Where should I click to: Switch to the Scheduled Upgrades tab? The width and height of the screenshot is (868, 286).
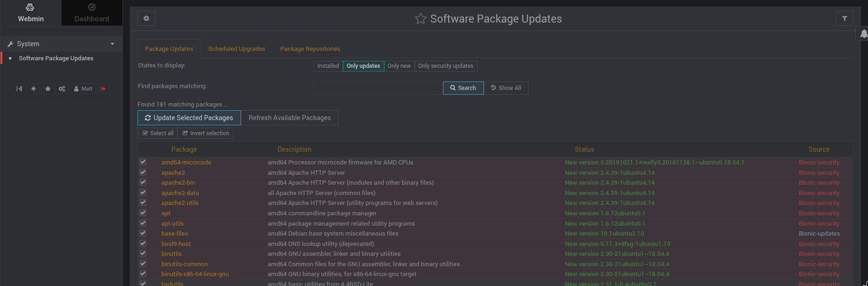tap(237, 49)
